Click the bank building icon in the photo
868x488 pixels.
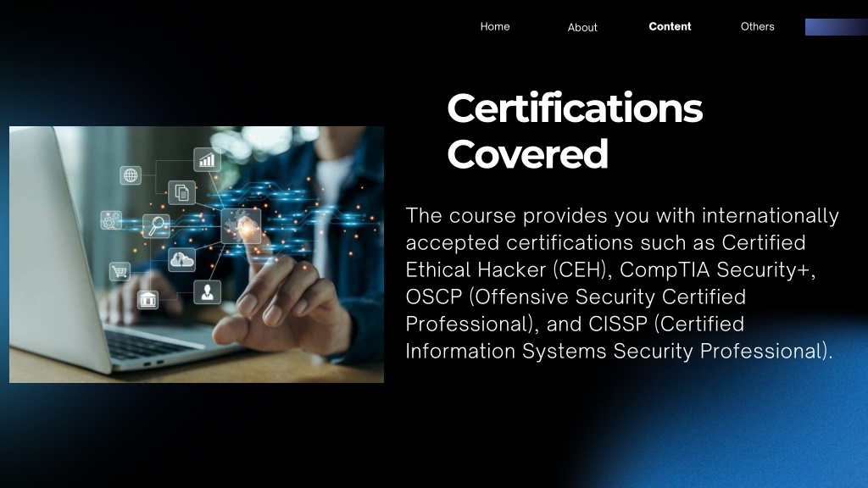(x=147, y=299)
